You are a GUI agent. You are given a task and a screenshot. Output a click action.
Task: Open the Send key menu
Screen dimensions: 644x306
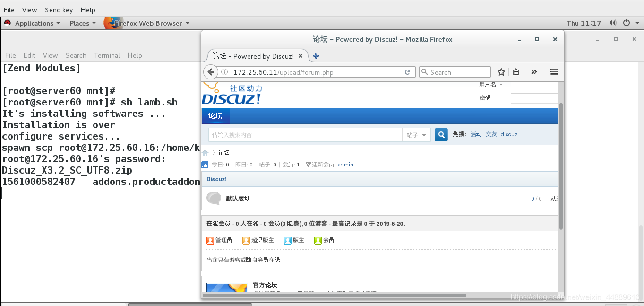(59, 9)
